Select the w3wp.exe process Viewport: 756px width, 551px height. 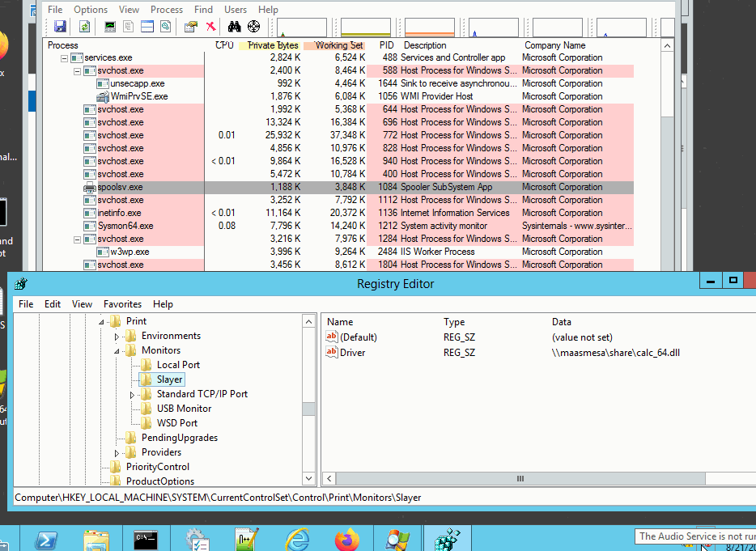pyautogui.click(x=130, y=252)
